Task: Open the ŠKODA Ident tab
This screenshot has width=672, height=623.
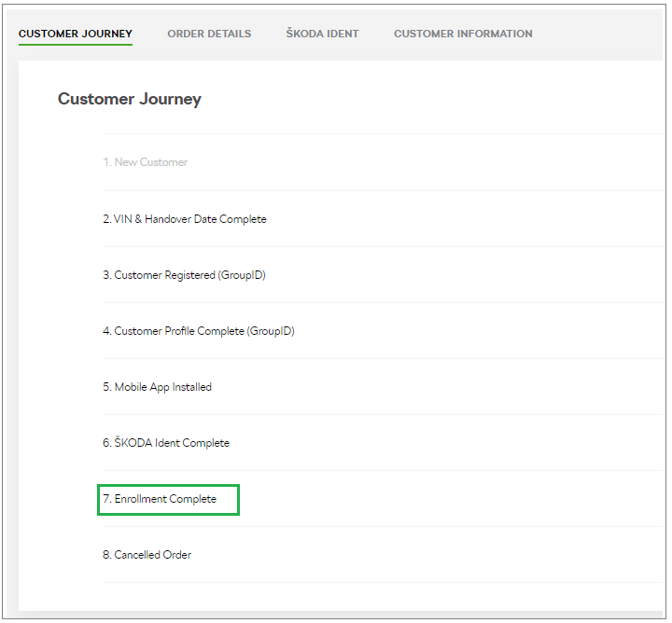Action: tap(322, 34)
